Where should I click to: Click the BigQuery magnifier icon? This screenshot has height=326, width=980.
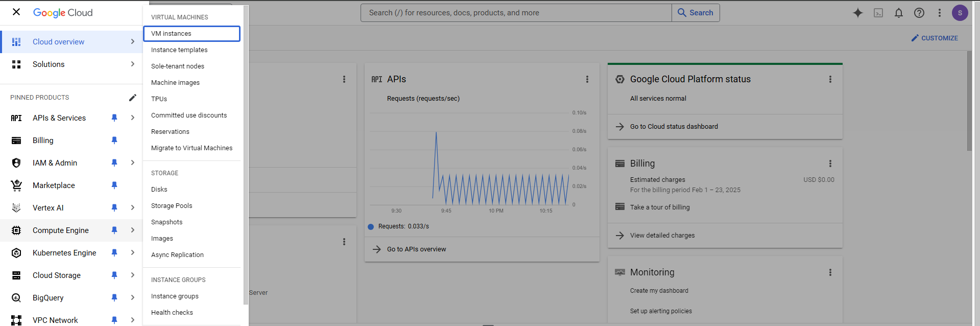(16, 298)
